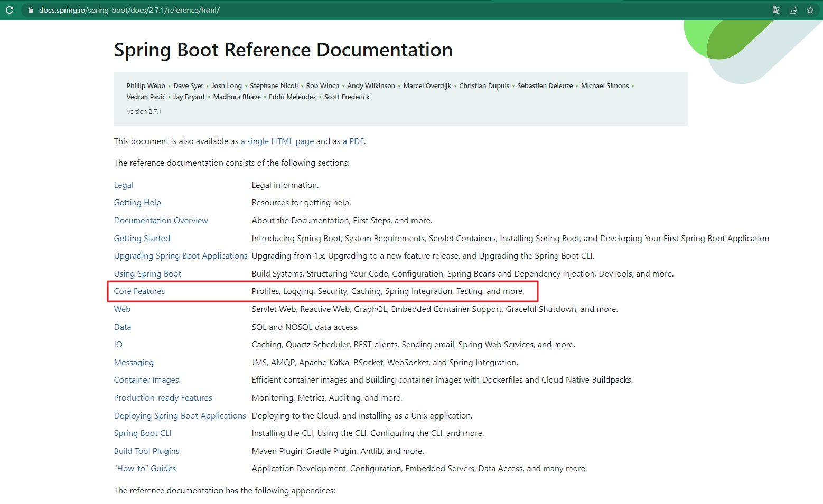Click description "SQL and NOSQL data access."
Image resolution: width=823 pixels, height=504 pixels.
305,327
